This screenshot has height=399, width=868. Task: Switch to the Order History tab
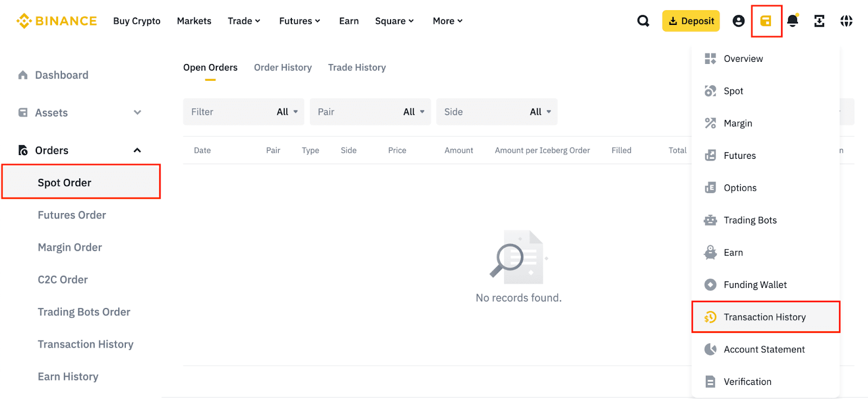(283, 67)
